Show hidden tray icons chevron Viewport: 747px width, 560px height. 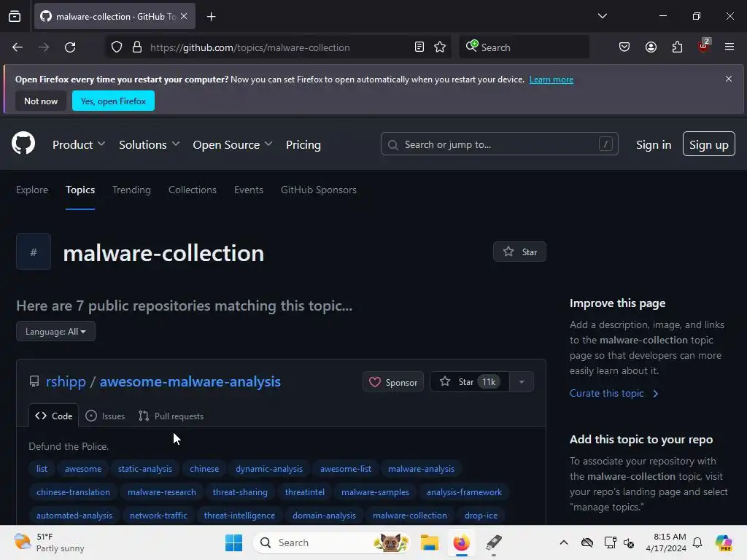[x=564, y=542]
